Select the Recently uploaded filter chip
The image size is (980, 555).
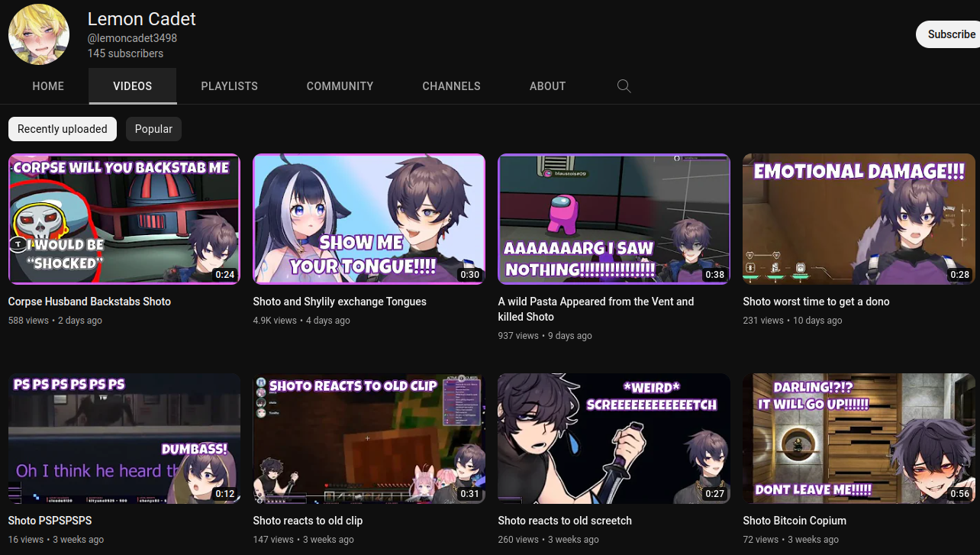(63, 129)
